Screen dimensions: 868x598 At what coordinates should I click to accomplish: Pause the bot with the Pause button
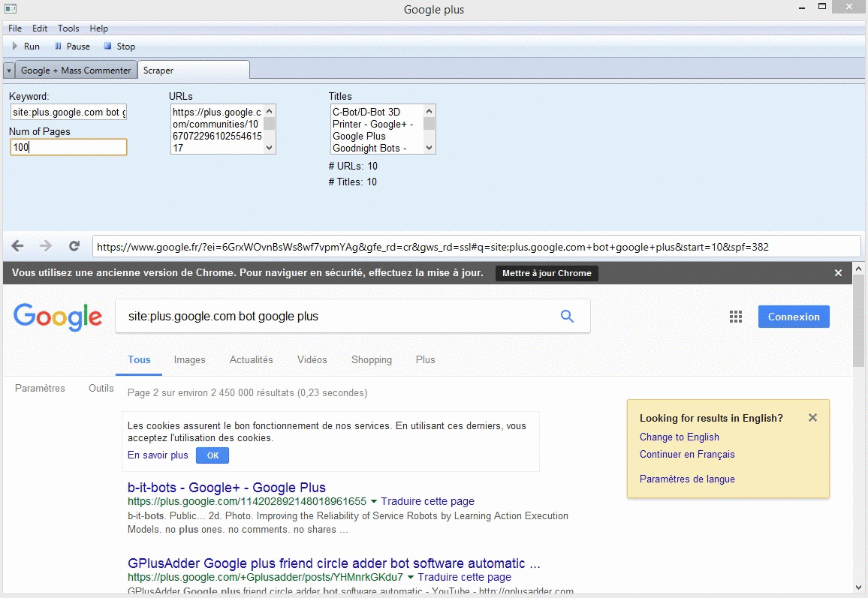(x=72, y=47)
